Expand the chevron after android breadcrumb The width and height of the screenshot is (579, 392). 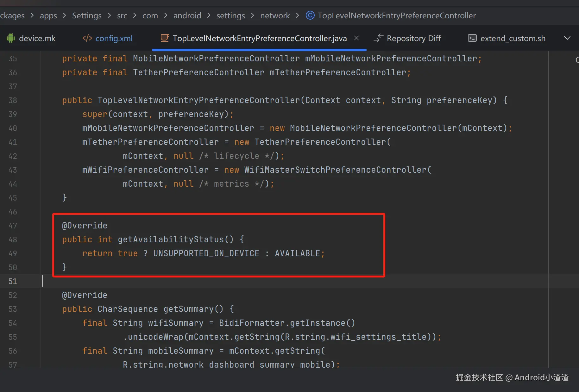(209, 15)
